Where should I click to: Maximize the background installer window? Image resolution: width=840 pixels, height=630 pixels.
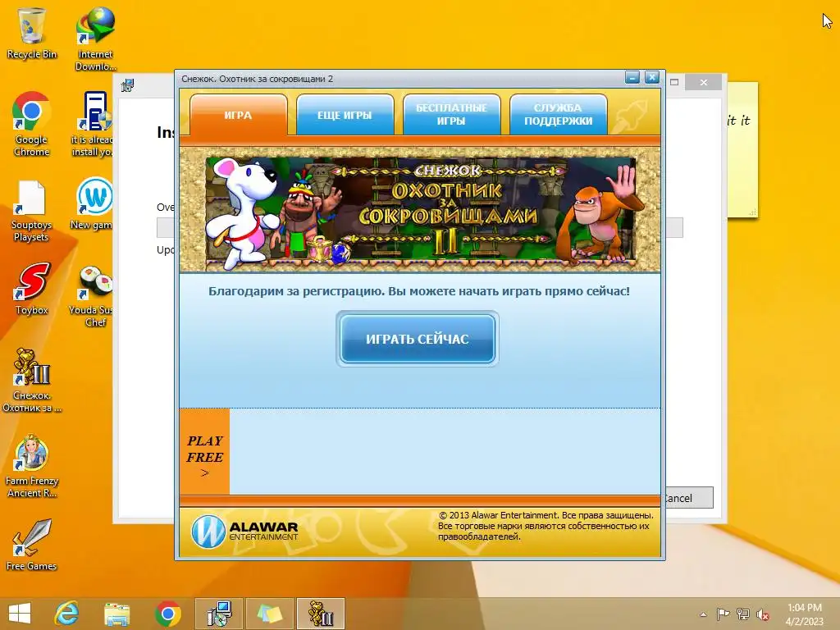(x=674, y=82)
